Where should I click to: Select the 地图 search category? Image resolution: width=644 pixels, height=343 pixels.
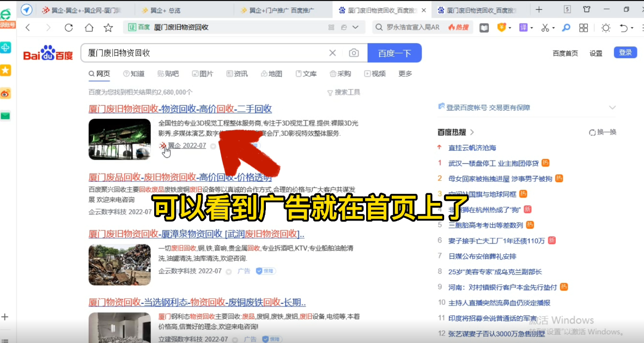[x=271, y=74]
